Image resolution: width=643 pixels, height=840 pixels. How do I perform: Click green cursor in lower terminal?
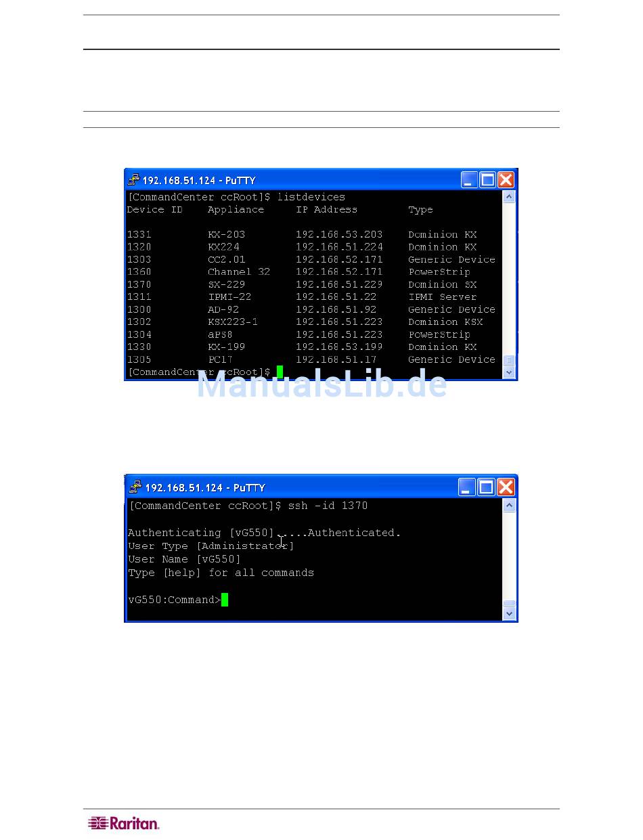tap(225, 600)
